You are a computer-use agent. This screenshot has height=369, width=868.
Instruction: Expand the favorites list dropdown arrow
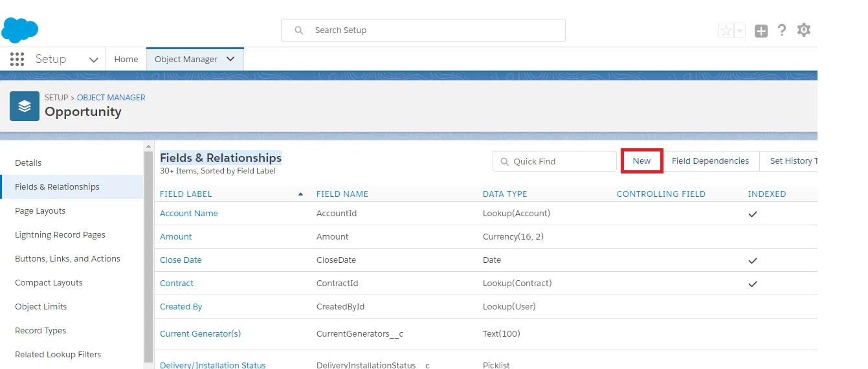740,30
